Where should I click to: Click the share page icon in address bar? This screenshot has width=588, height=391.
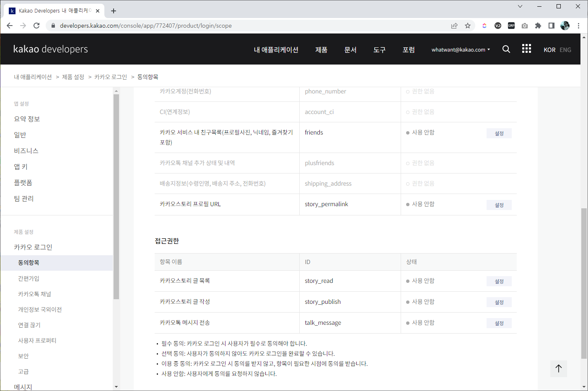pos(454,26)
